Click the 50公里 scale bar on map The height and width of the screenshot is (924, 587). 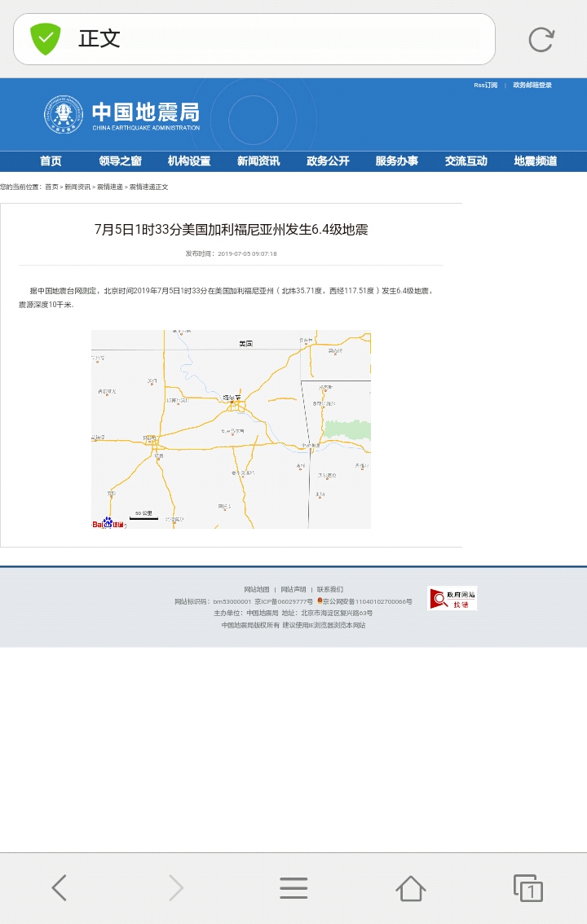143,516
